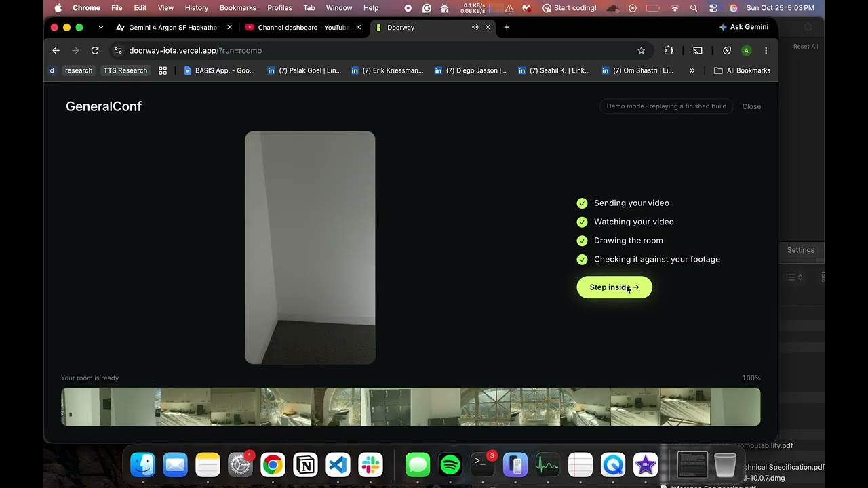Open Visual Studio Code in Dock
Screen dimensions: 868x488
338,465
